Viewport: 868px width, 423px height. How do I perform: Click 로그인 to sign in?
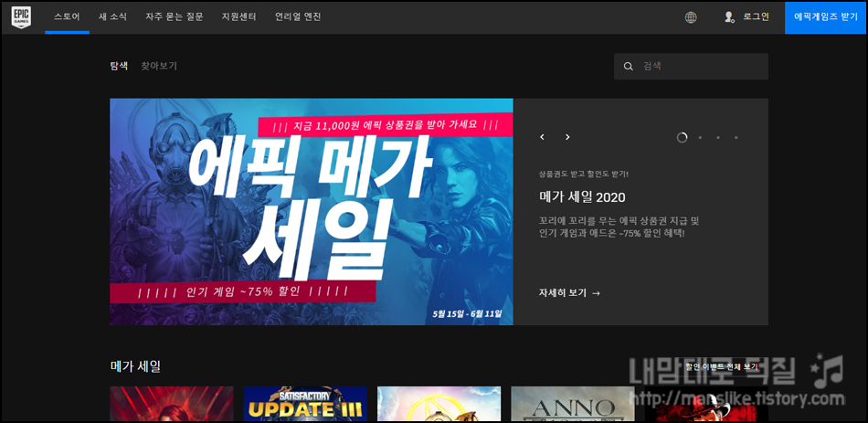click(757, 17)
